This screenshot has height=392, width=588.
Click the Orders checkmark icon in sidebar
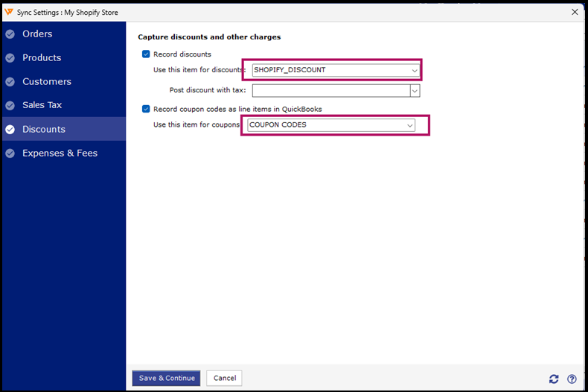(10, 34)
